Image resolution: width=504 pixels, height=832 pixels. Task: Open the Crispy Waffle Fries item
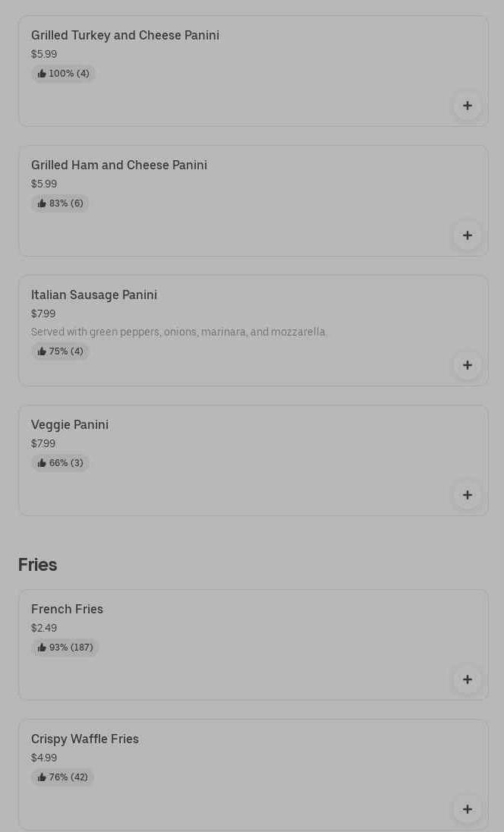pos(85,739)
